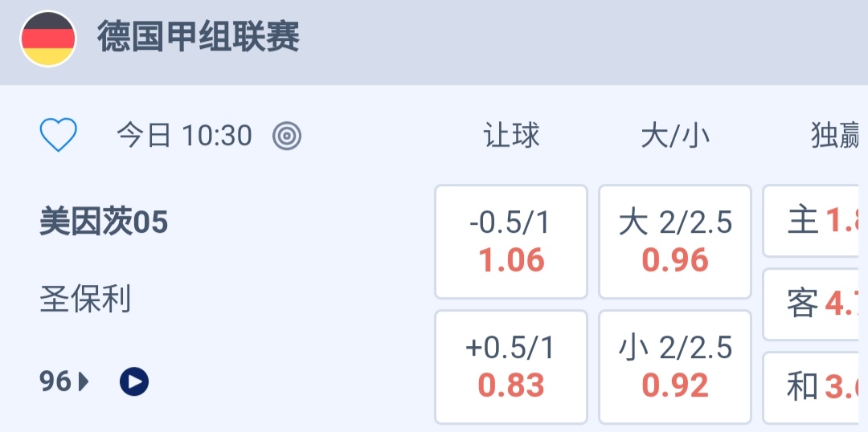Tap the 96 markets count
868x432 pixels.
click(x=55, y=381)
